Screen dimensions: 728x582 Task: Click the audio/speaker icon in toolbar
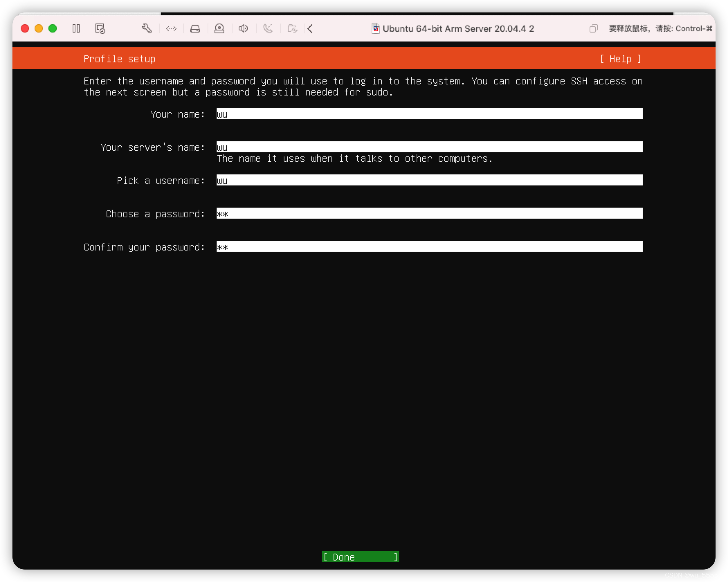(244, 29)
